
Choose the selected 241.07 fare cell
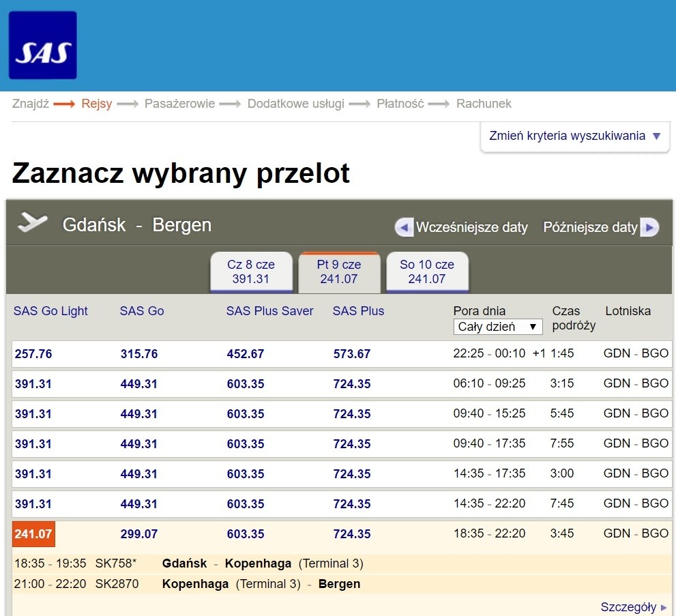tap(33, 534)
